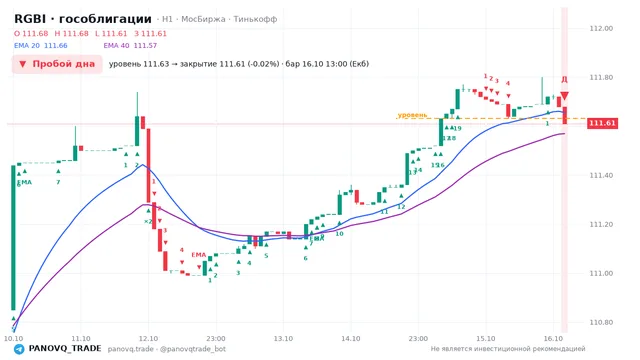Image resolution: width=640 pixels, height=360 pixels.
Task: Click the 12.10 date axis label
Action: point(148,338)
